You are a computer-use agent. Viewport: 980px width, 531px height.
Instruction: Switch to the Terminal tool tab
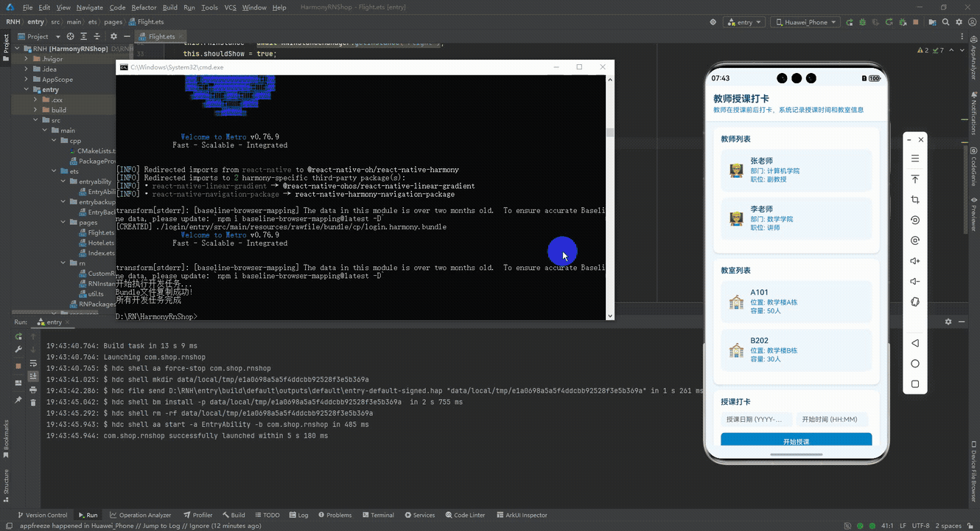click(x=377, y=515)
